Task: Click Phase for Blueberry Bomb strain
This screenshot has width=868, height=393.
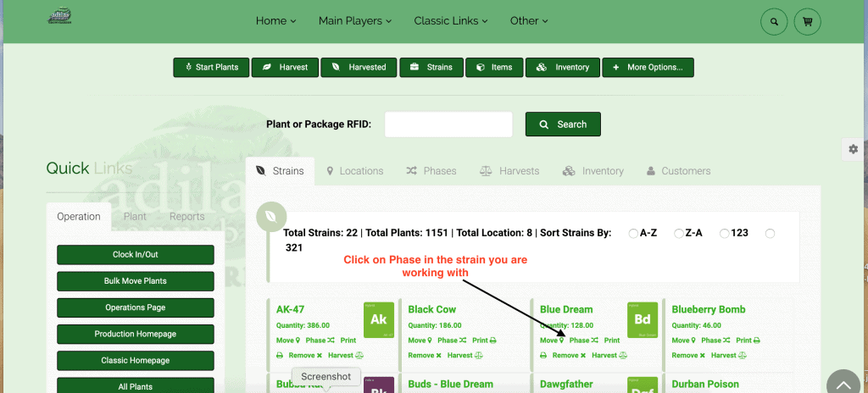Action: 715,340
